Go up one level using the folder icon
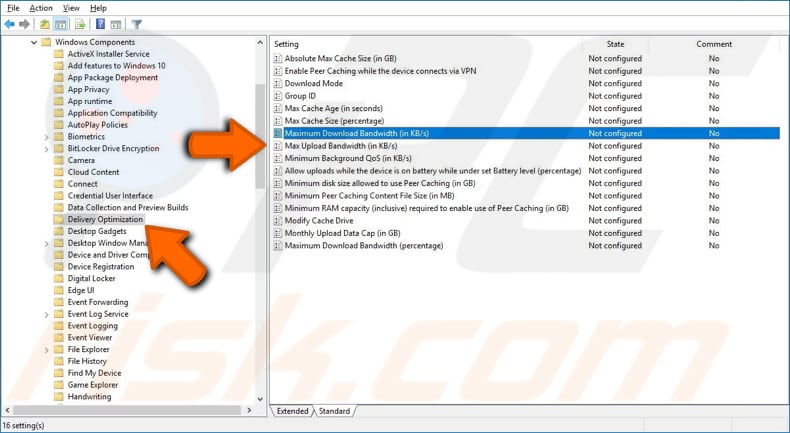 (x=45, y=24)
